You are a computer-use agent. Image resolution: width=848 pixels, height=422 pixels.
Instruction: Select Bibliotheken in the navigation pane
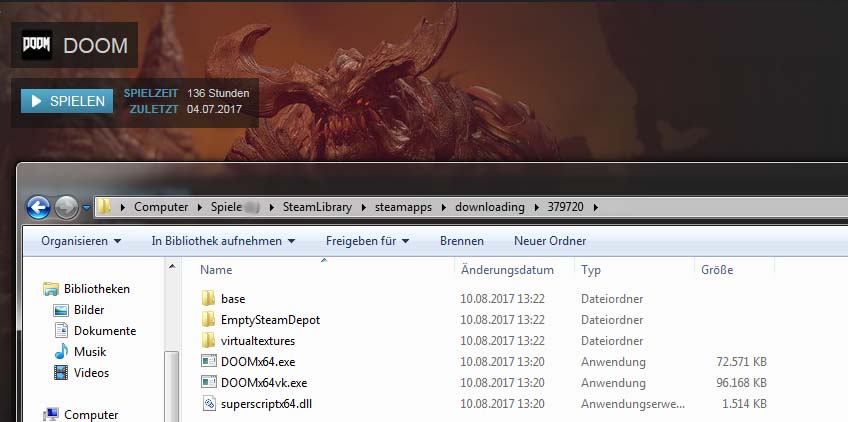[97, 289]
